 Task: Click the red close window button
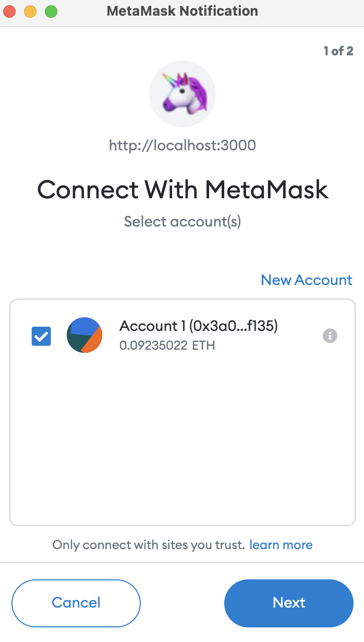[x=11, y=11]
